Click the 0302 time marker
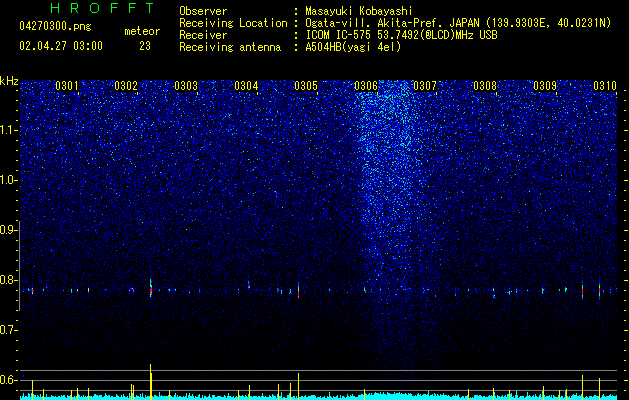The height and width of the screenshot is (400, 629). click(126, 86)
